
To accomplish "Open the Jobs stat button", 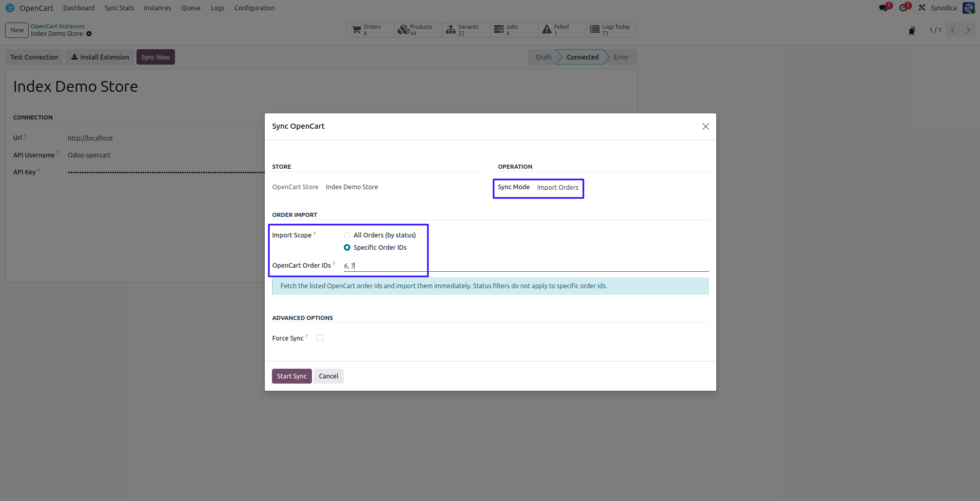I will tap(514, 30).
